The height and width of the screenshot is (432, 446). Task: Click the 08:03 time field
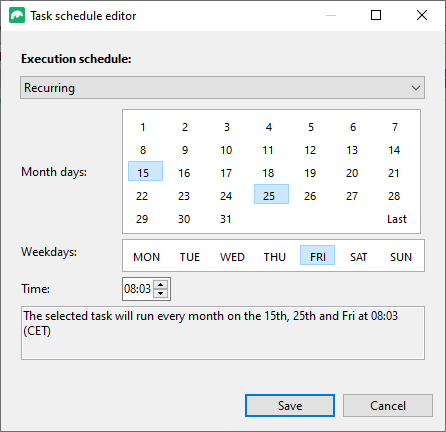pyautogui.click(x=138, y=289)
